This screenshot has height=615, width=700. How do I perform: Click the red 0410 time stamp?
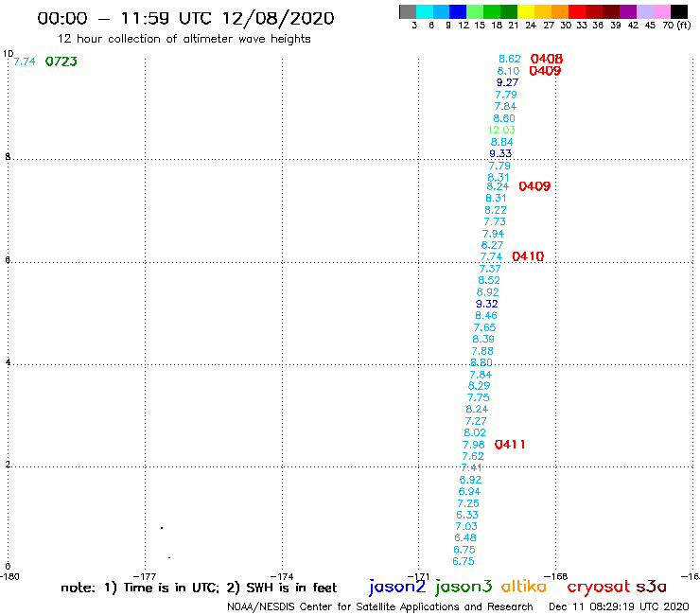pos(528,256)
